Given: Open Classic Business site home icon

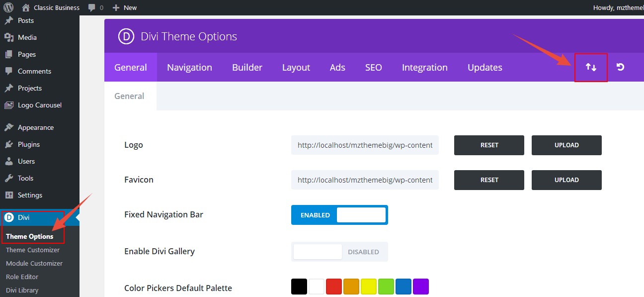Looking at the screenshot, I should click(x=26, y=7).
